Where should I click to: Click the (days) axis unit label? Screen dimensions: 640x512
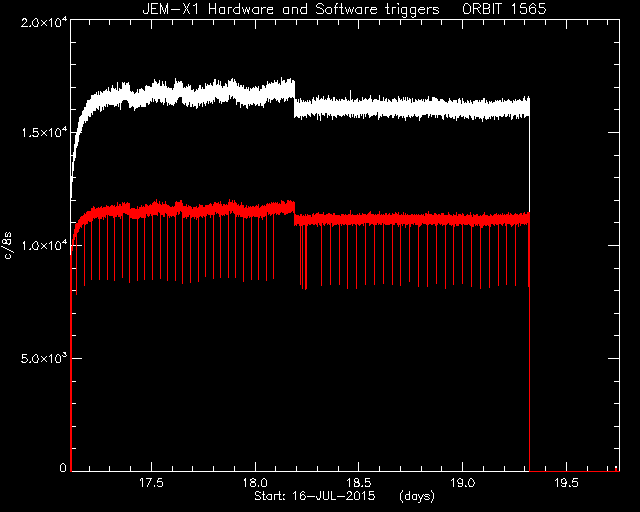tap(417, 496)
